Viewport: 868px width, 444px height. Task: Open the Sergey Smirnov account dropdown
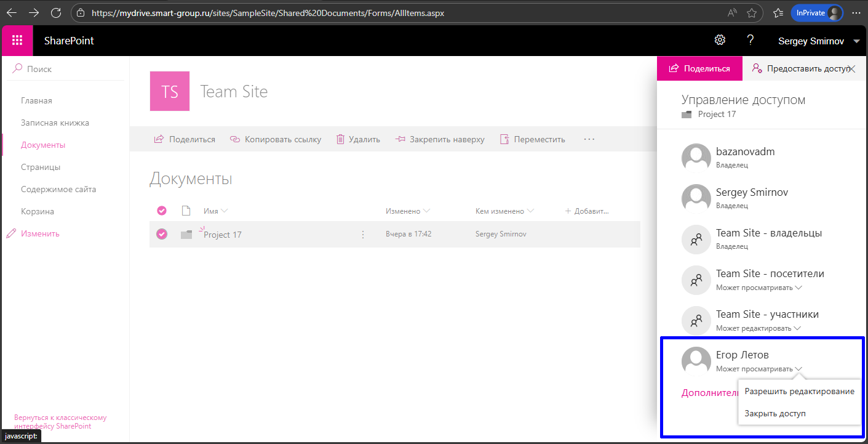pyautogui.click(x=856, y=41)
